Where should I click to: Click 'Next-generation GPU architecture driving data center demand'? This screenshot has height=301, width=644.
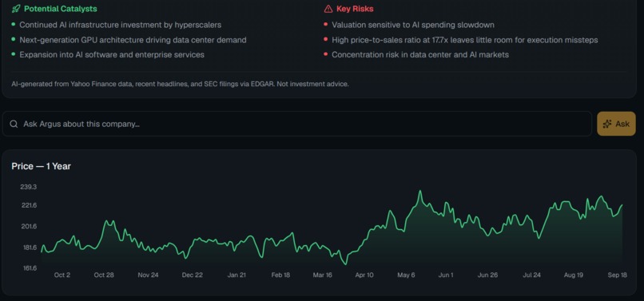click(x=133, y=40)
